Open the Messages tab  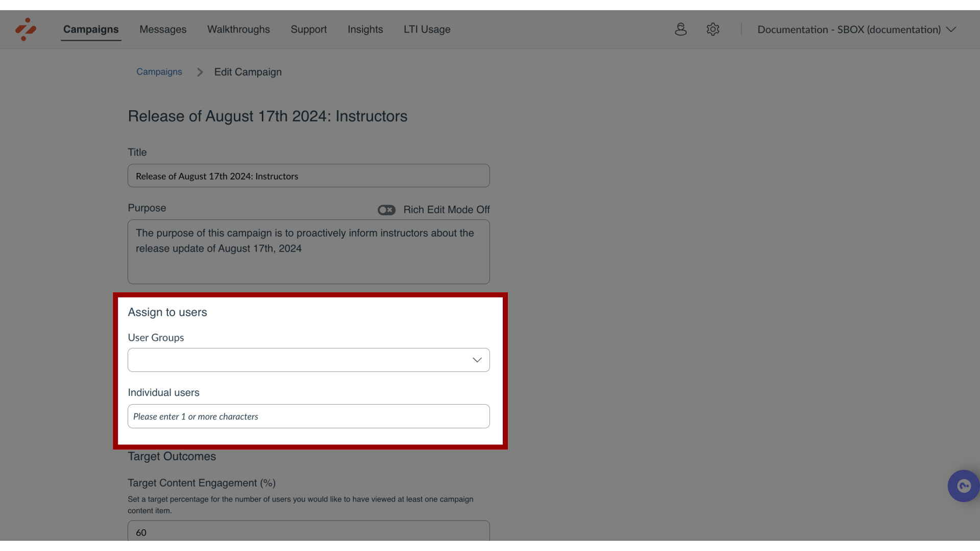pos(163,30)
